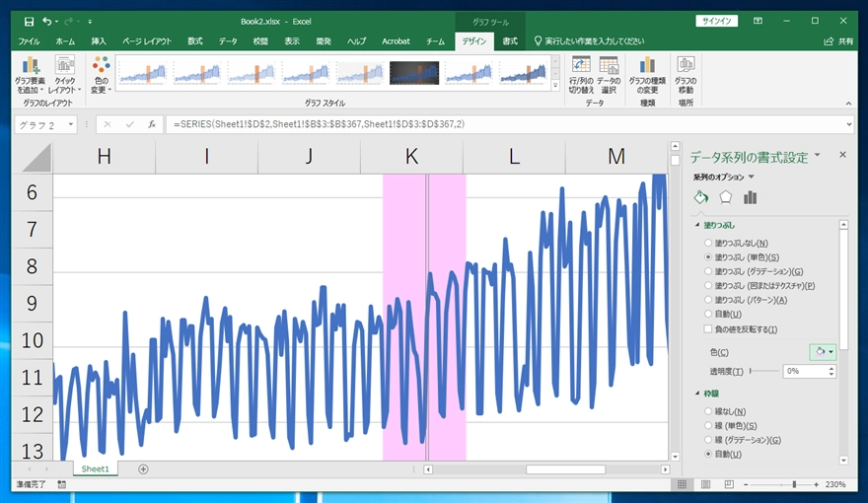This screenshot has height=503, width=868.
Task: Click the Save icon in title bar
Action: click(29, 22)
